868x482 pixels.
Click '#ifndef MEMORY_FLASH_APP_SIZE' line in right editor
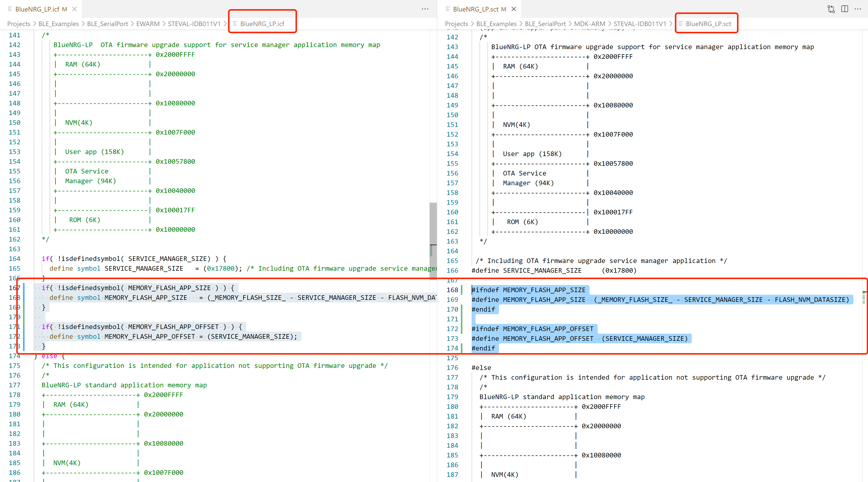tap(528, 290)
